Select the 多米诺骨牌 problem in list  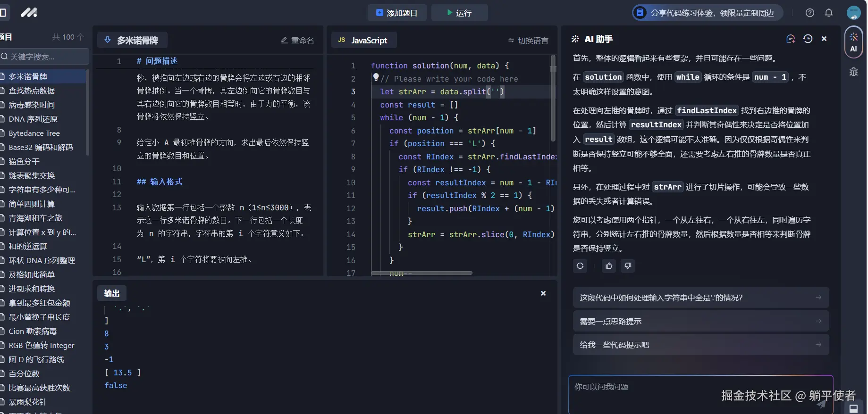pyautogui.click(x=42, y=76)
